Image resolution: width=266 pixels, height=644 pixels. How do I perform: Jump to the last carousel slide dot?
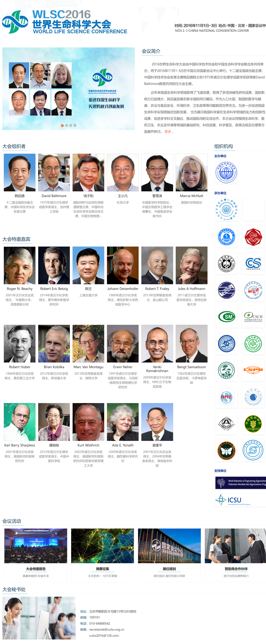pos(75,126)
